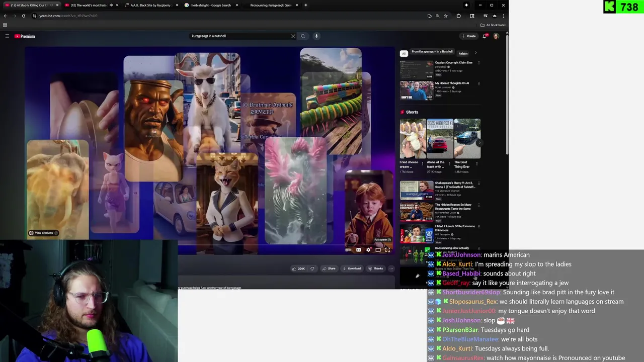Select the Related filter chip
The image size is (644, 362).
[463, 53]
